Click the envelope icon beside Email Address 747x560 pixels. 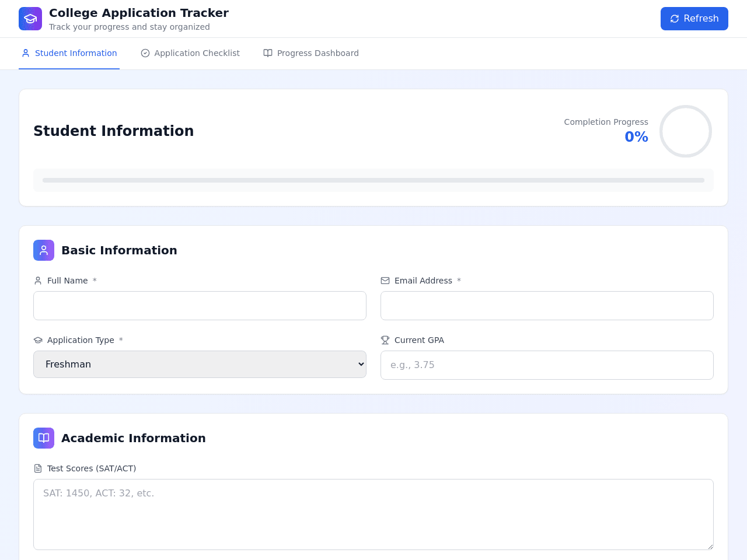pos(385,281)
